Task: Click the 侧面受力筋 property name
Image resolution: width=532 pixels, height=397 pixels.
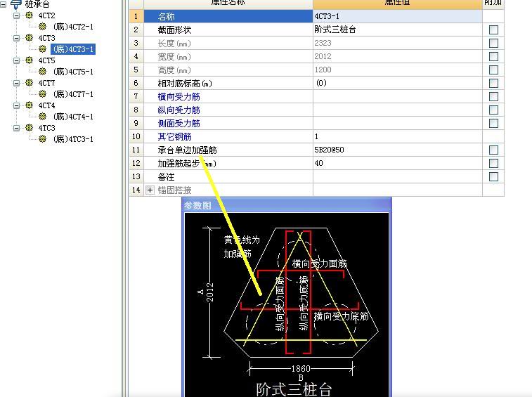Action: pos(179,123)
